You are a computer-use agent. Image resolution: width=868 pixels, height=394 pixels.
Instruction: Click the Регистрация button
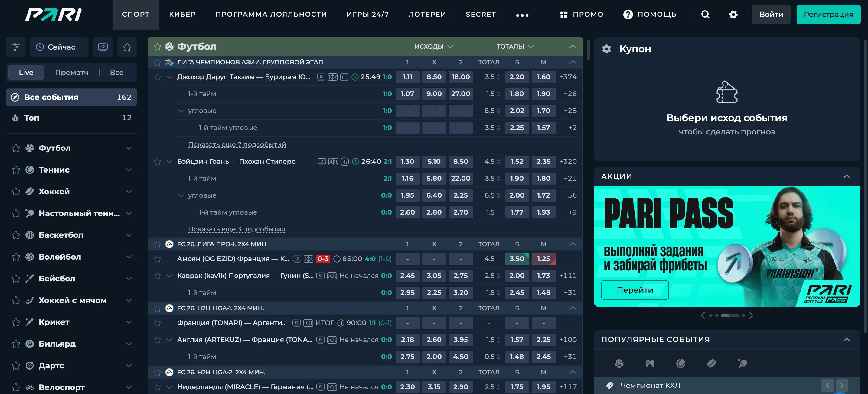[828, 15]
